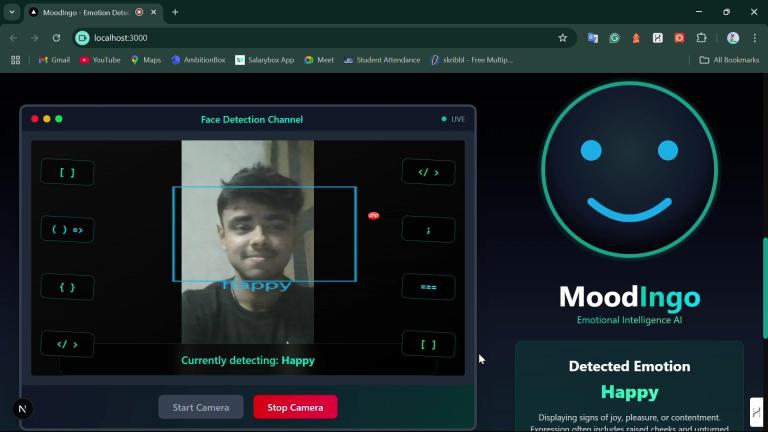Click the Start Camera button
The width and height of the screenshot is (768, 432).
201,407
